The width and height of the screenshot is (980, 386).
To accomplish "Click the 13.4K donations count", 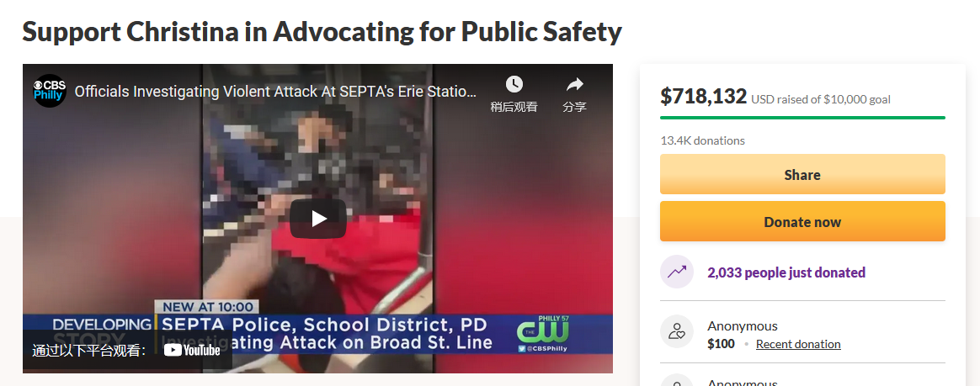I will click(x=702, y=140).
